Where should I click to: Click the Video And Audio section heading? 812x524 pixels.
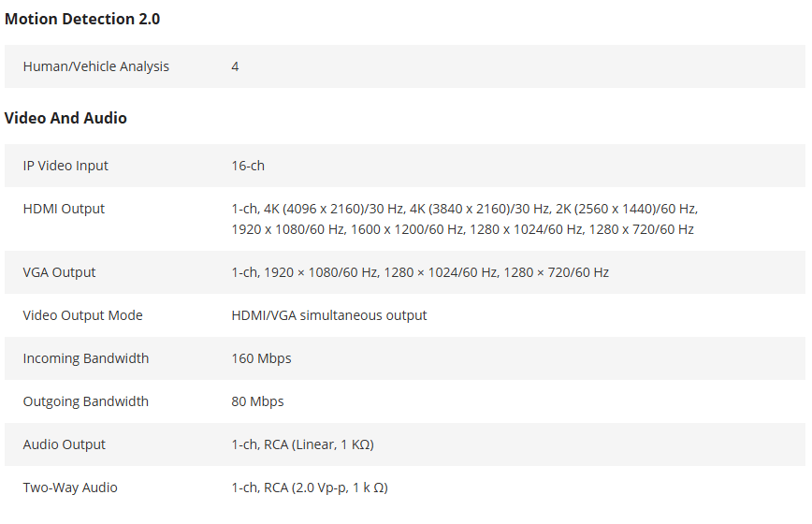(65, 118)
